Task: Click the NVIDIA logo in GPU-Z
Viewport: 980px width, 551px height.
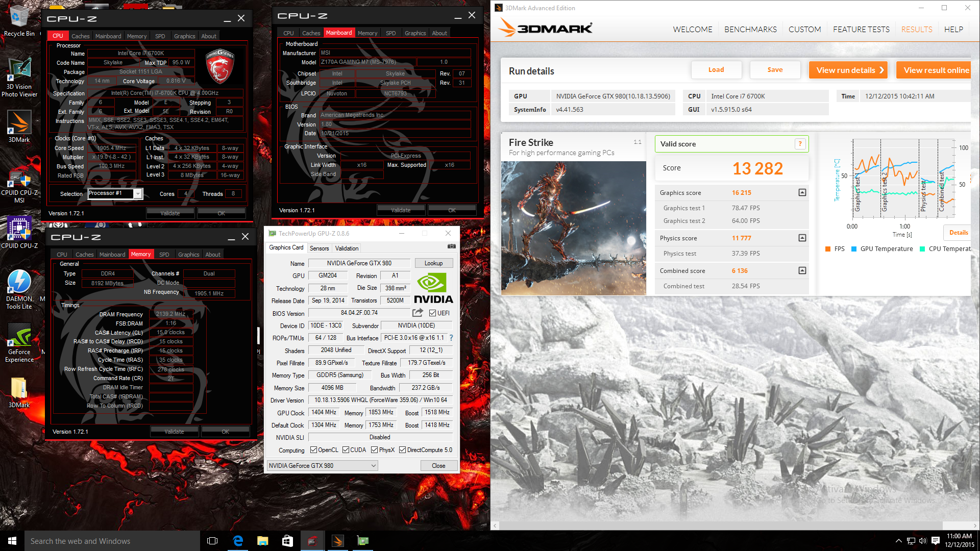Action: pyautogui.click(x=433, y=289)
